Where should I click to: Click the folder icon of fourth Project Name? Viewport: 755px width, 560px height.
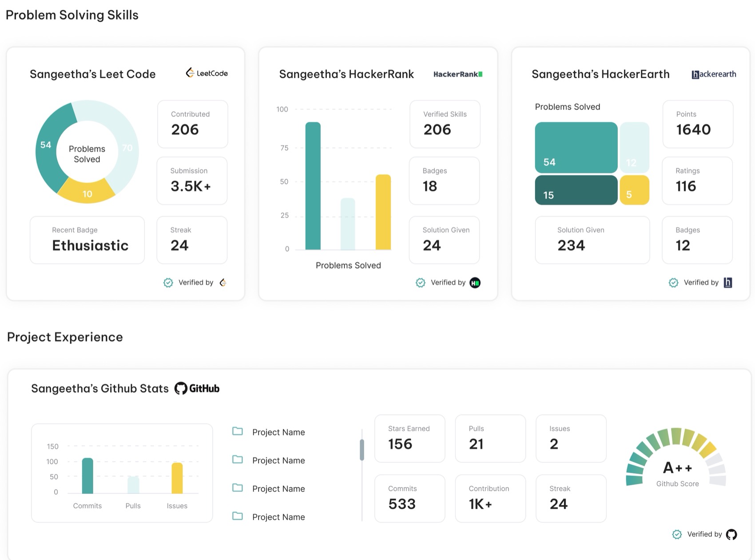click(238, 516)
